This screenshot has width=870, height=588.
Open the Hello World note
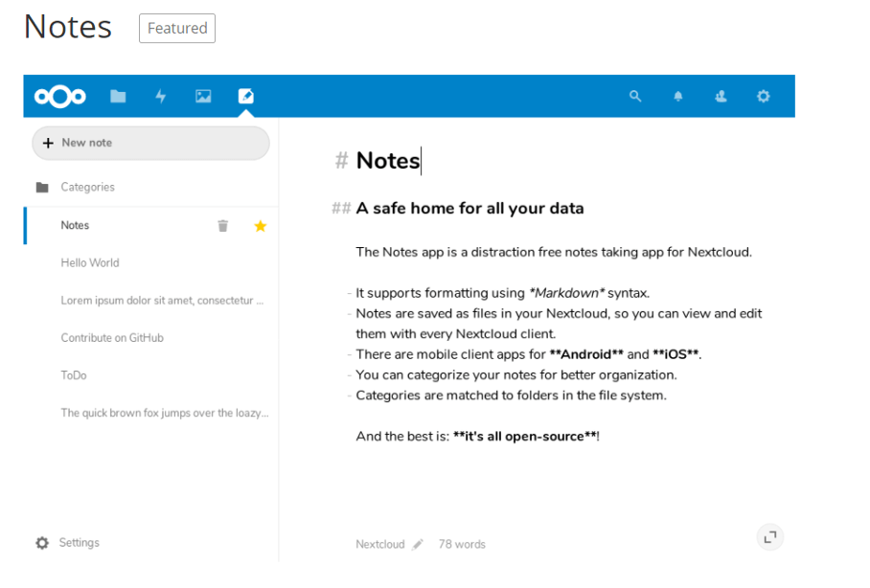(x=151, y=263)
